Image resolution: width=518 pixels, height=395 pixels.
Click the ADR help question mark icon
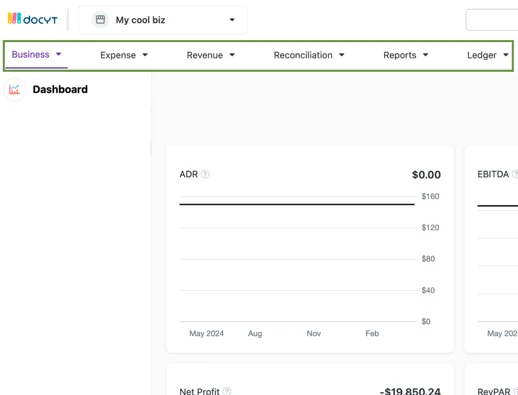click(x=205, y=174)
